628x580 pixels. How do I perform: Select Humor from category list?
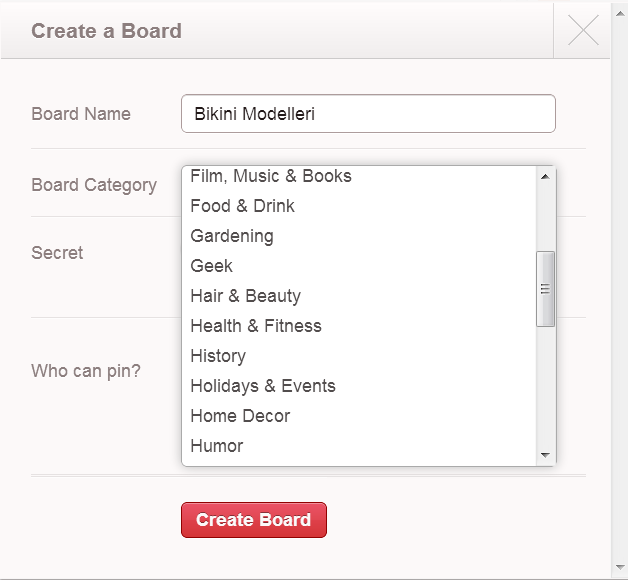click(x=217, y=446)
